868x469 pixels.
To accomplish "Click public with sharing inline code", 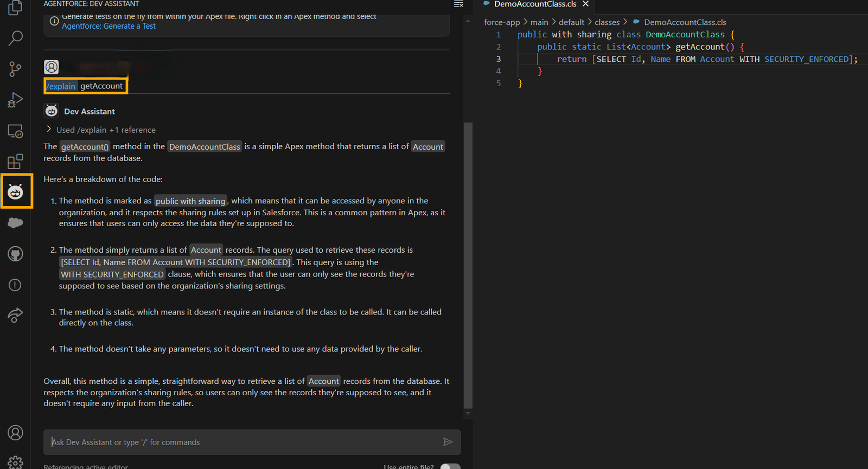I will 190,201.
